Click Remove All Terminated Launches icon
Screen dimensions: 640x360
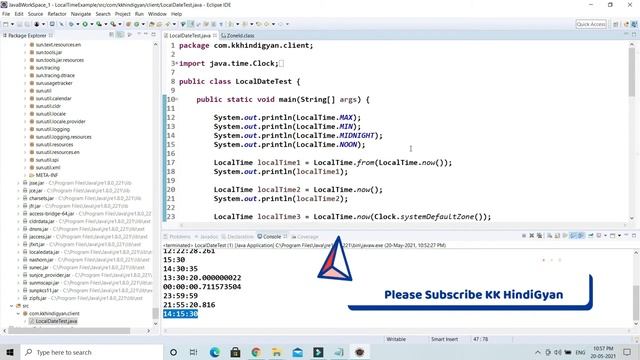pos(540,236)
